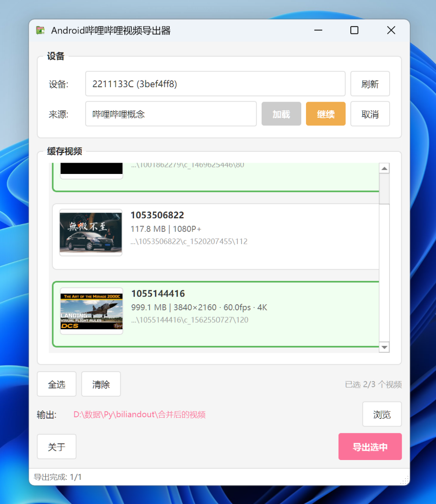Select all videos with 全选
This screenshot has height=504, width=436.
click(x=57, y=385)
